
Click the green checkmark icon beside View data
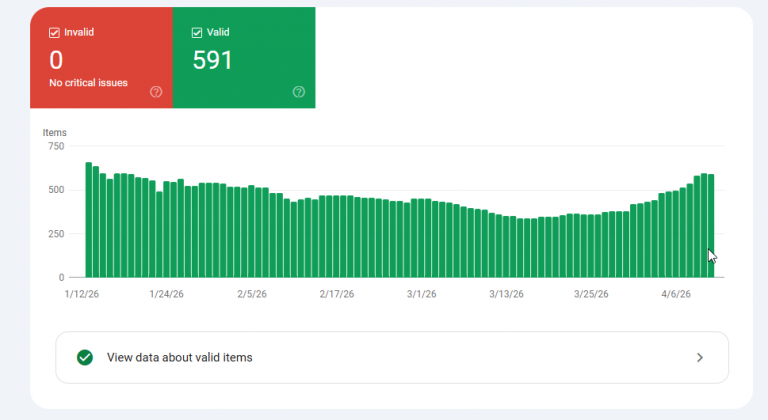(85, 357)
